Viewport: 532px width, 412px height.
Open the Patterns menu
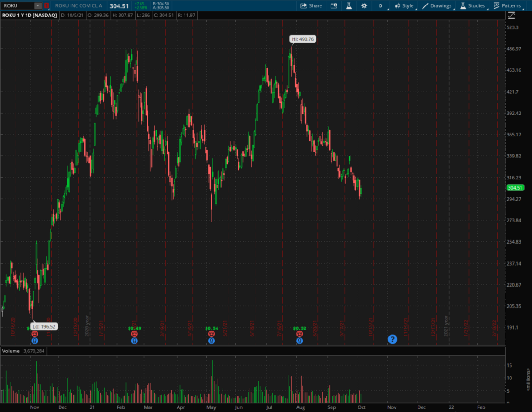pos(507,6)
